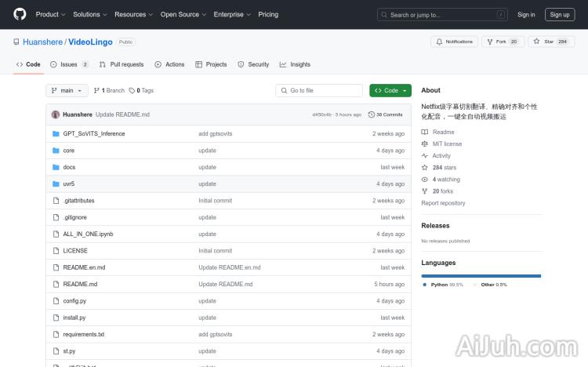Expand the Product menu
Viewport: 588px width, 367px height.
click(49, 14)
